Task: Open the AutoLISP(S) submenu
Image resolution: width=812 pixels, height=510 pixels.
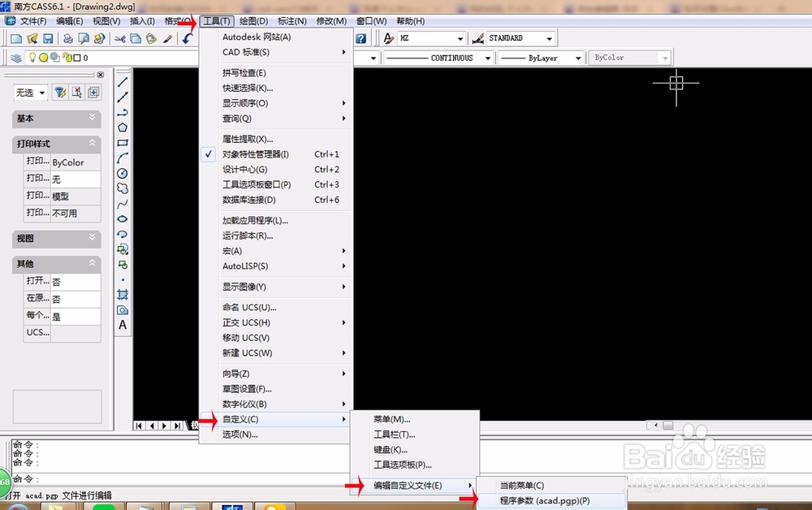Action: click(276, 266)
